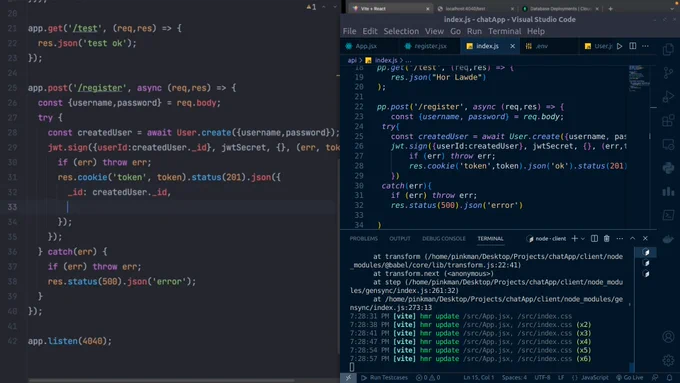
Task: Click Ln 15, Col 1 cursor position indicator
Action: pos(478,377)
